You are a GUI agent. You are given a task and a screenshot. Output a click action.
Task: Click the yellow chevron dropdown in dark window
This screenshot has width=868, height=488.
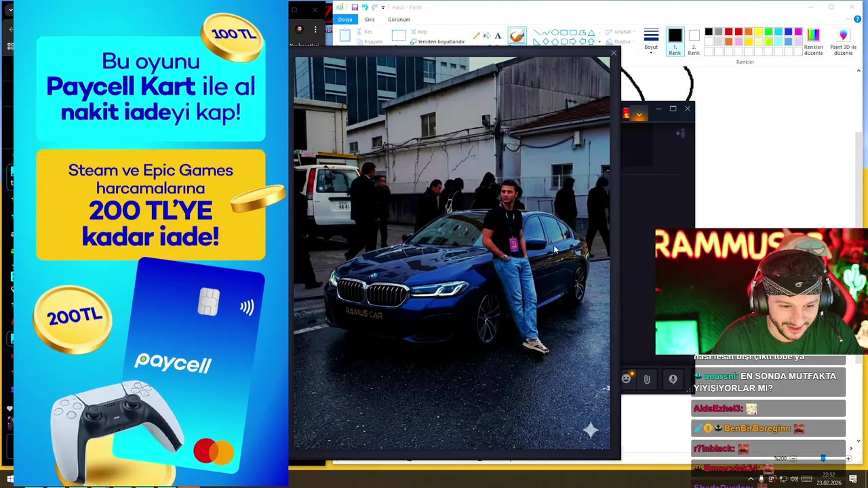[x=639, y=115]
